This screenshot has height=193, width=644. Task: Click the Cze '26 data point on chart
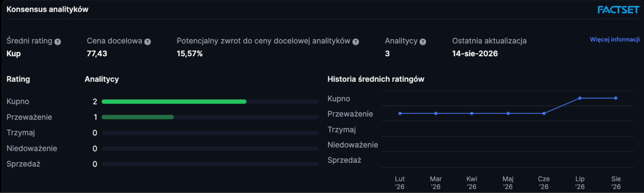(x=544, y=114)
